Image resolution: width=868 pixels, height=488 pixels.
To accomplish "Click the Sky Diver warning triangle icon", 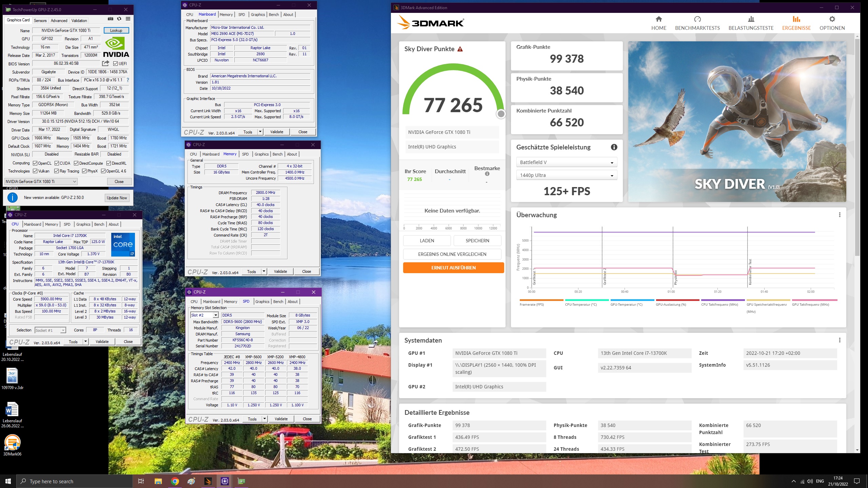I will click(x=460, y=49).
